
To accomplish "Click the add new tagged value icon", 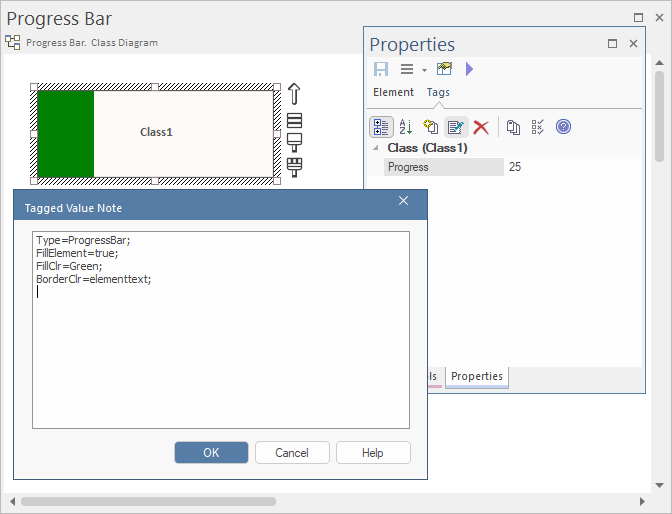I will 431,127.
